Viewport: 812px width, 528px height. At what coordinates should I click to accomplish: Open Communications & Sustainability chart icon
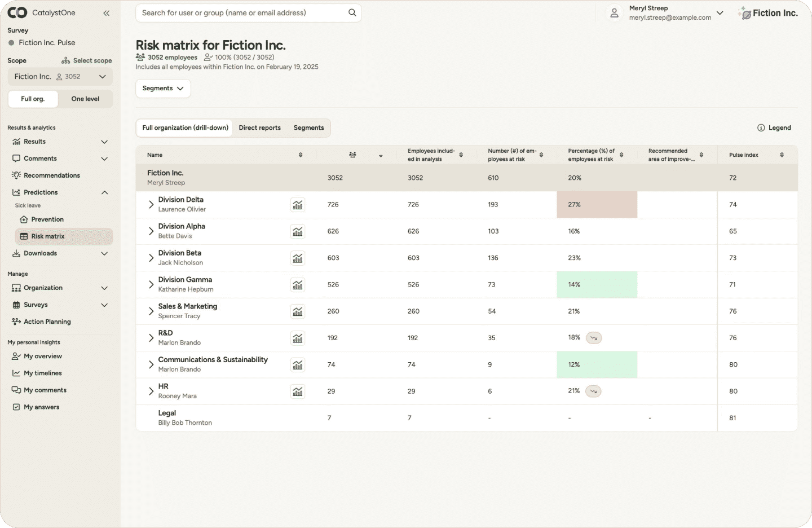pyautogui.click(x=298, y=364)
